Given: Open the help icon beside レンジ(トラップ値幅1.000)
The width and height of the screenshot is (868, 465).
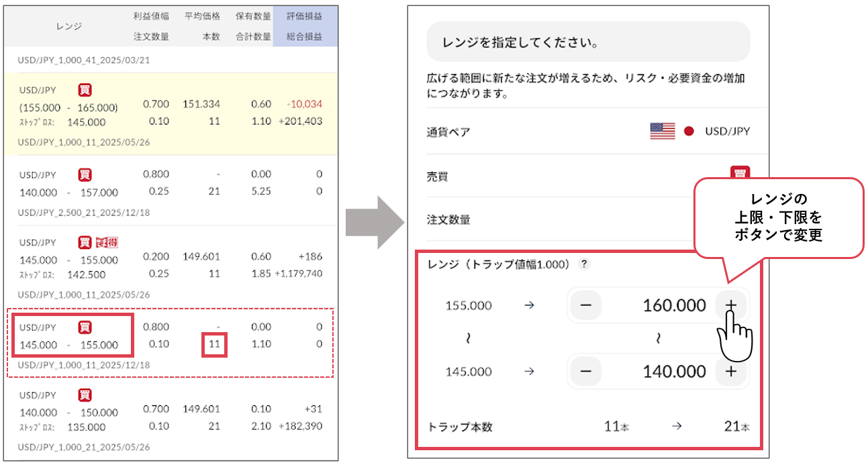Looking at the screenshot, I should tap(584, 264).
